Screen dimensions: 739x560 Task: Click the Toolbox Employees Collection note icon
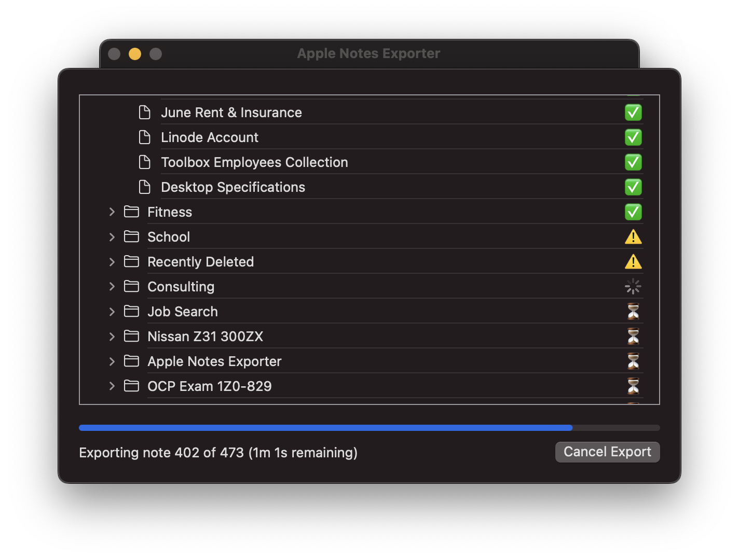pyautogui.click(x=145, y=162)
